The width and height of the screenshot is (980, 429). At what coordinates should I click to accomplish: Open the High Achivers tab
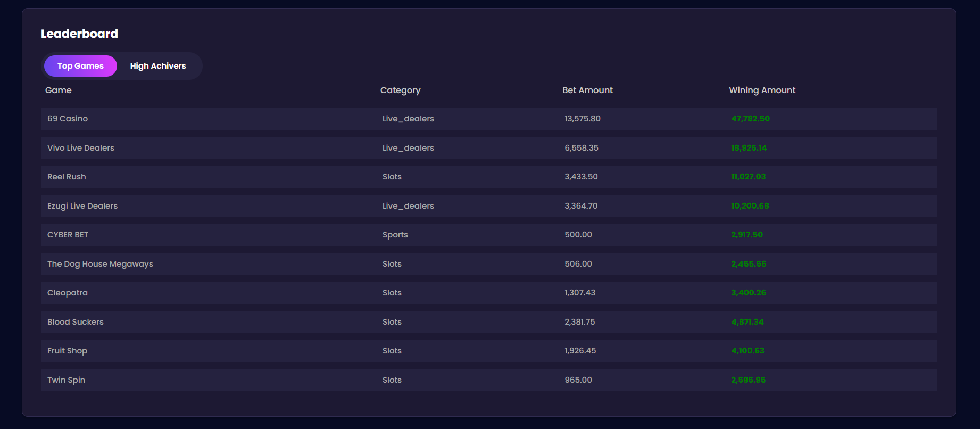pyautogui.click(x=158, y=66)
